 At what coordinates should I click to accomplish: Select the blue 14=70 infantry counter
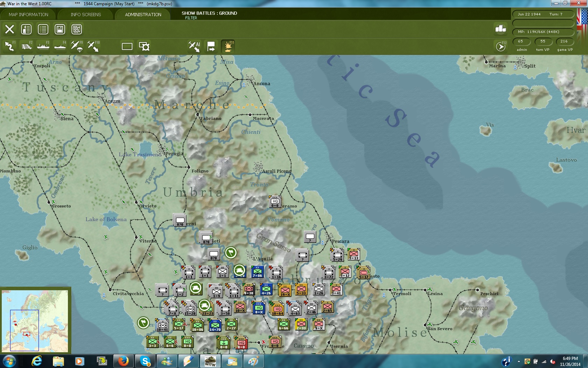point(215,326)
